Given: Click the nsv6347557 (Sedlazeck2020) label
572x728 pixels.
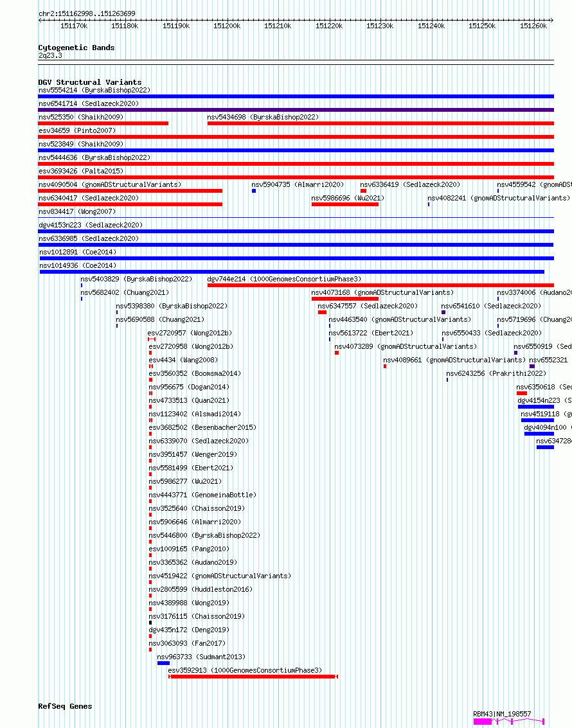Looking at the screenshot, I should click(x=368, y=305).
